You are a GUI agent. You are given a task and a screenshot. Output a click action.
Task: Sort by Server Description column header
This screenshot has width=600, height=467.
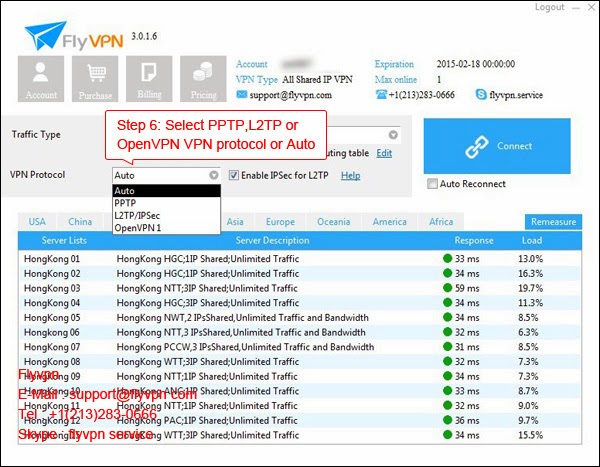coord(272,240)
